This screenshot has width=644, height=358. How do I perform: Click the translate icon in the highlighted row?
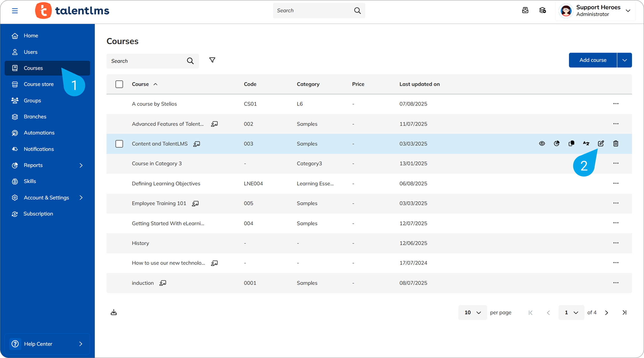586,143
